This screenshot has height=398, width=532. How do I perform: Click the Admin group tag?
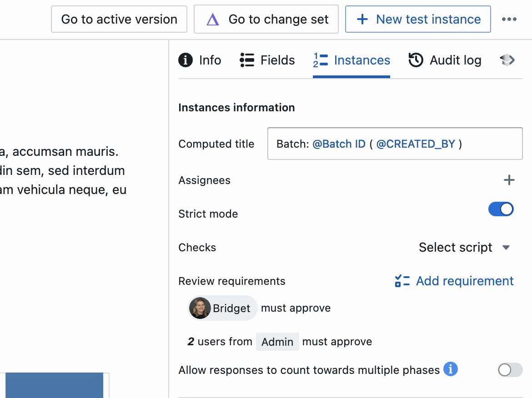[x=277, y=342]
